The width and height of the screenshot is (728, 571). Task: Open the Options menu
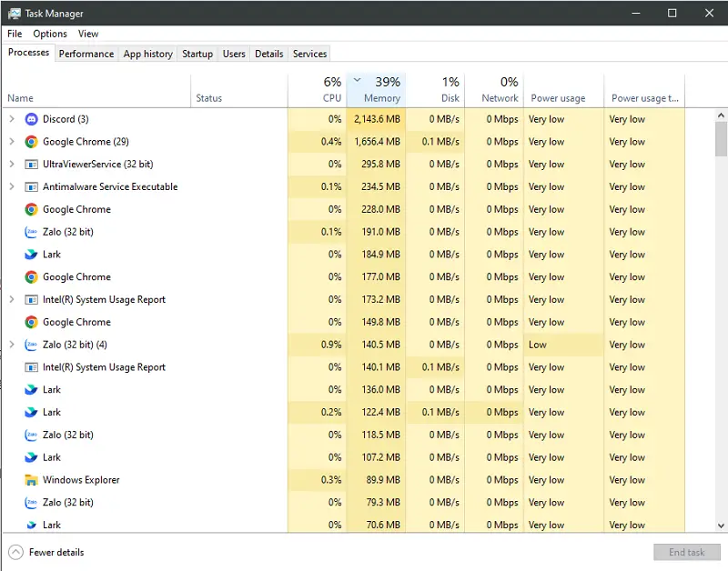(x=50, y=34)
